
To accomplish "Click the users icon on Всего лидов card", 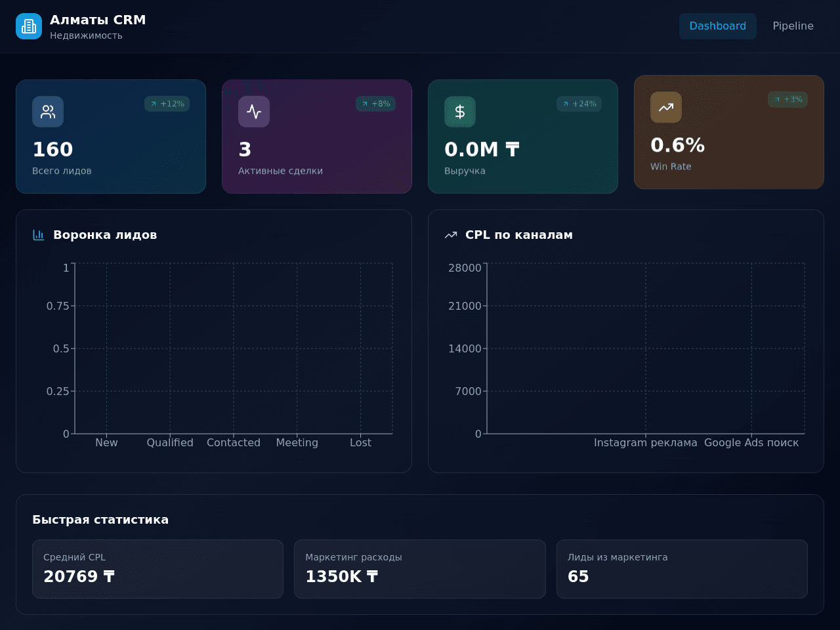I will (48, 112).
